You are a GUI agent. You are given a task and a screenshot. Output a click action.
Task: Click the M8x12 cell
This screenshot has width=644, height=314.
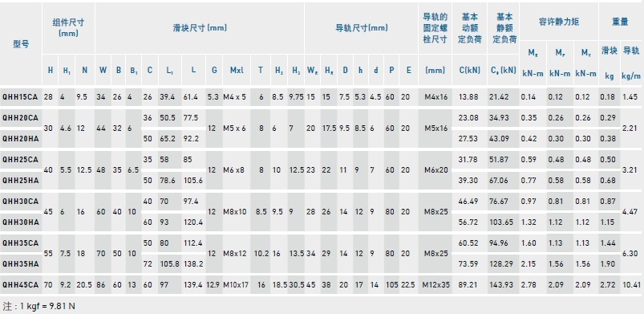(235, 254)
